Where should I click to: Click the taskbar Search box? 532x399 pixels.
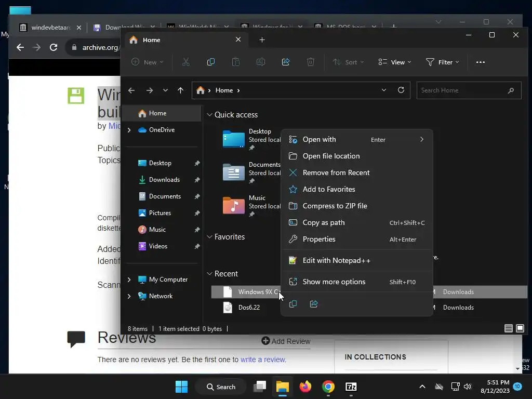point(221,387)
